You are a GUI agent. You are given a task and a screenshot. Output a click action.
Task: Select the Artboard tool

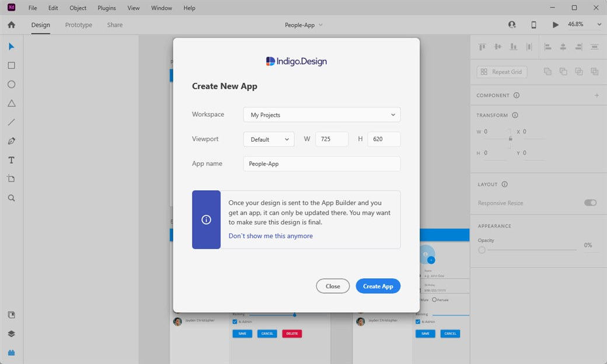coord(11,178)
